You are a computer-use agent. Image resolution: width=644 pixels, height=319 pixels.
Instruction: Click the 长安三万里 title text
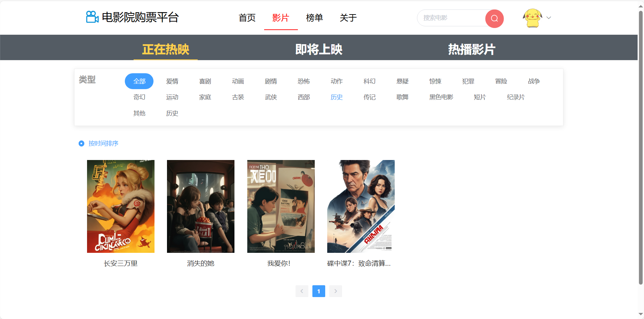coord(121,263)
